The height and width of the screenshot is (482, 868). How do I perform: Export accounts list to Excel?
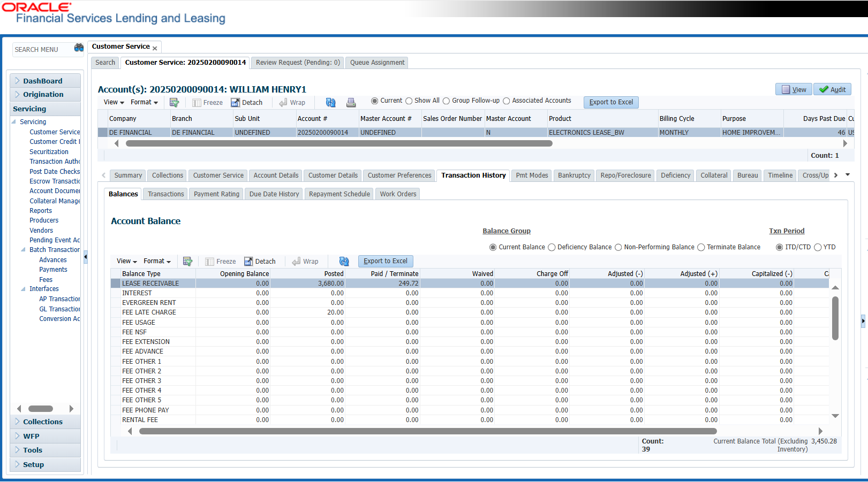pos(611,102)
